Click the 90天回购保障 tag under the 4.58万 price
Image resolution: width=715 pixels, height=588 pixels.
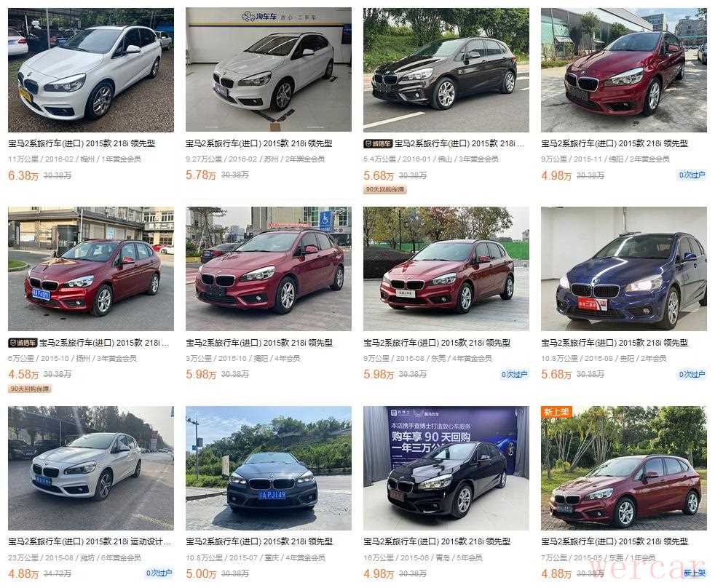(30, 389)
